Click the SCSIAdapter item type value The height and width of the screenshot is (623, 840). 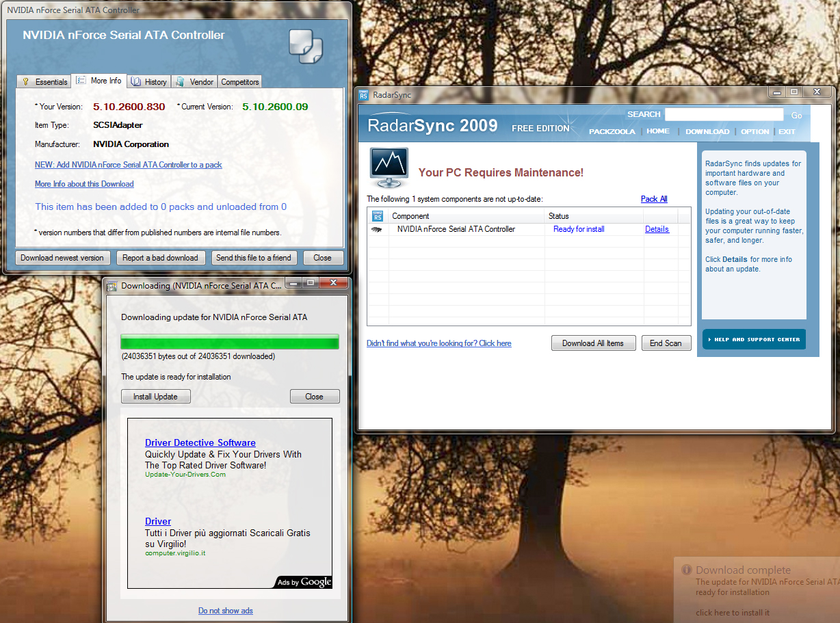(118, 125)
